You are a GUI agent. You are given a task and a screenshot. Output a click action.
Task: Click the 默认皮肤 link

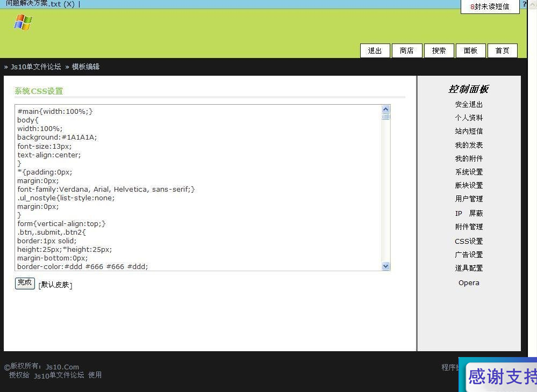[x=55, y=285]
